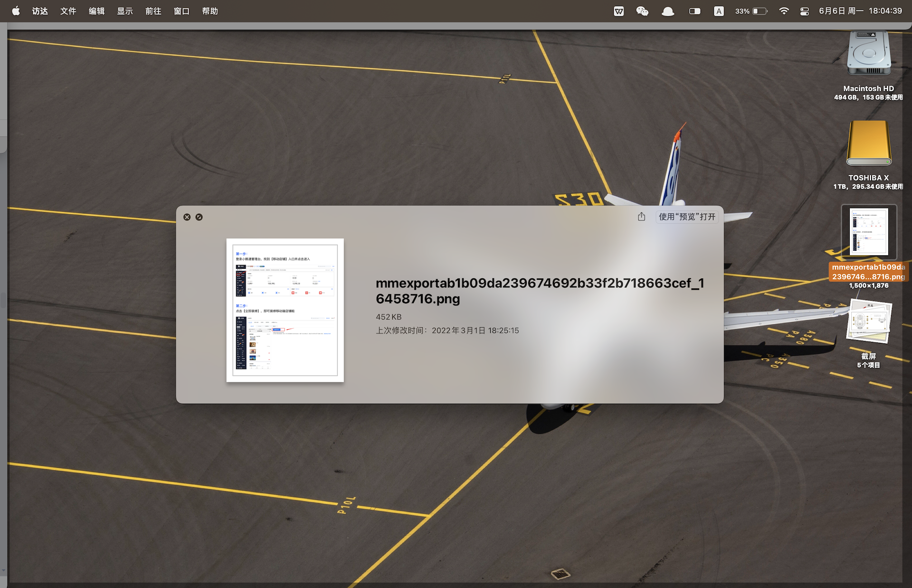Viewport: 912px width, 588px height.
Task: Click the image preview thumbnail
Action: click(285, 310)
